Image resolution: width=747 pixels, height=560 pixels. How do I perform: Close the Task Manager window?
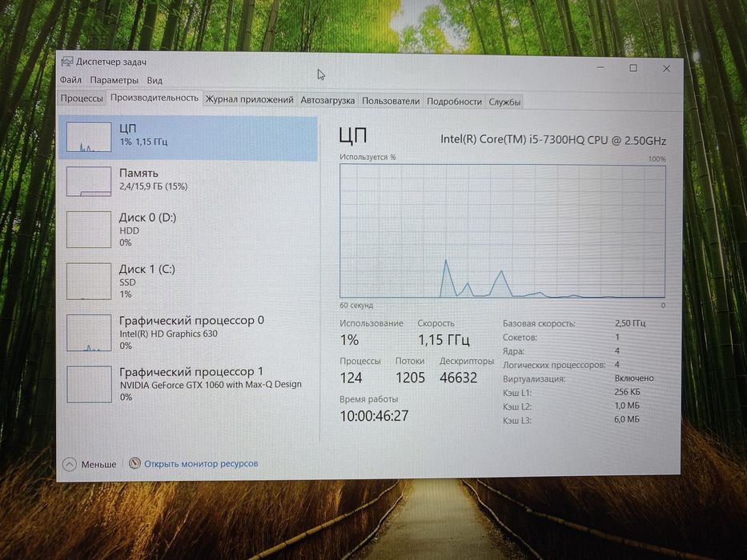pyautogui.click(x=666, y=69)
